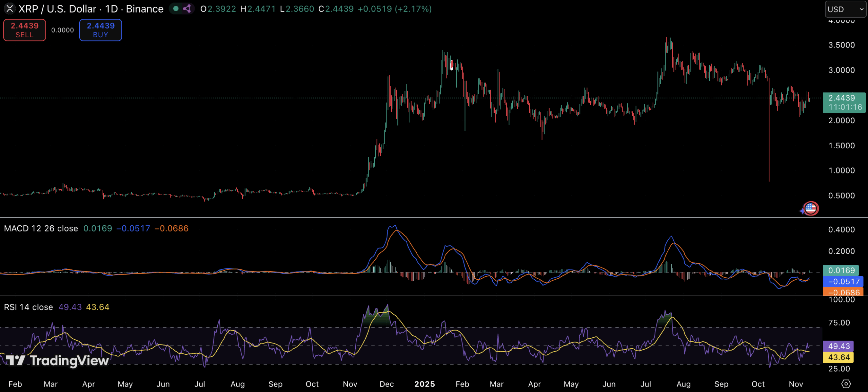Select the RSI 14 close legend
Image resolution: width=868 pixels, height=392 pixels.
28,307
